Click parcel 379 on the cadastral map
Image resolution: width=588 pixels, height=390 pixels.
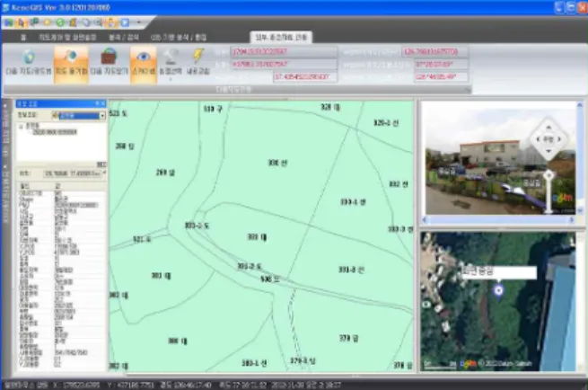[x=349, y=338]
